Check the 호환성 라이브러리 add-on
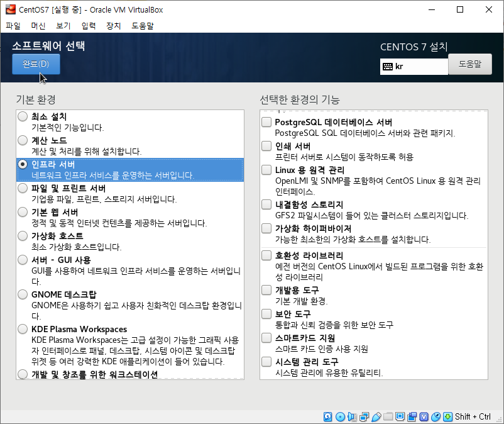The image size is (504, 424). 266,255
